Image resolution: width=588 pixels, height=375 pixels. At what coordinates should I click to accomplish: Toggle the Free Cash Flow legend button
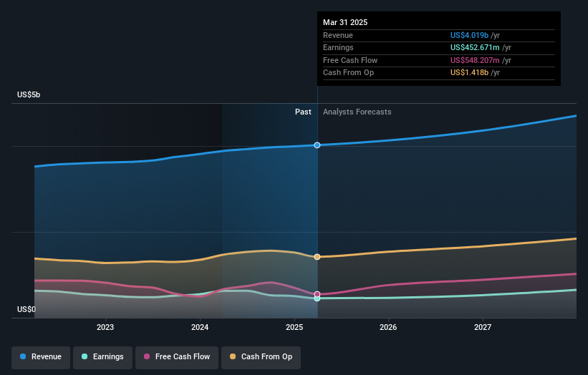pos(177,357)
